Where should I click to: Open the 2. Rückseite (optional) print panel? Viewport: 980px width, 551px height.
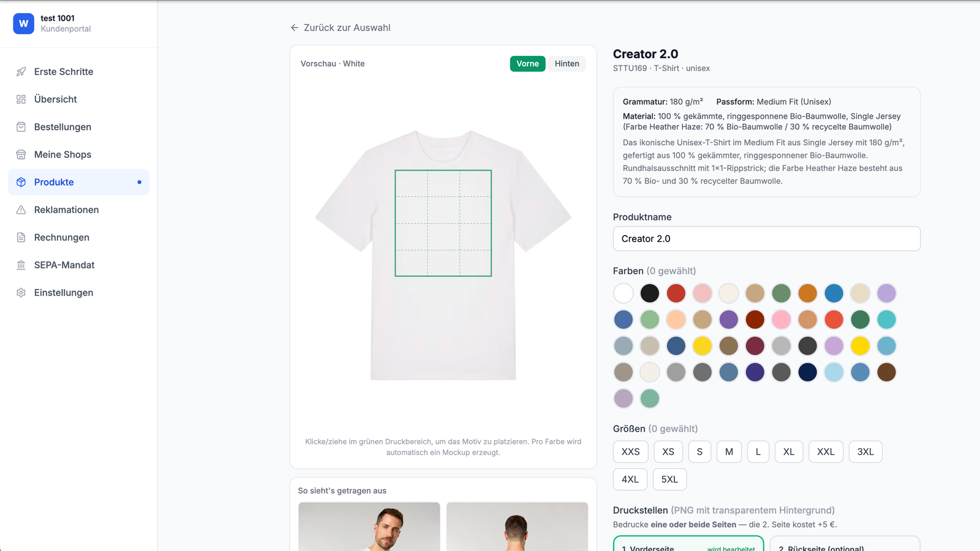tap(845, 544)
